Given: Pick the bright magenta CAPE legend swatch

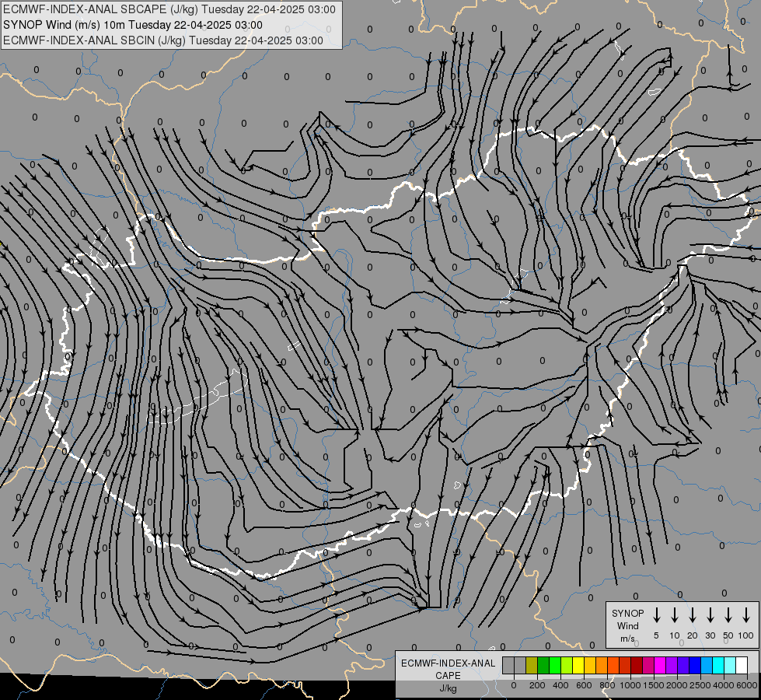Looking at the screenshot, I should coord(660,666).
